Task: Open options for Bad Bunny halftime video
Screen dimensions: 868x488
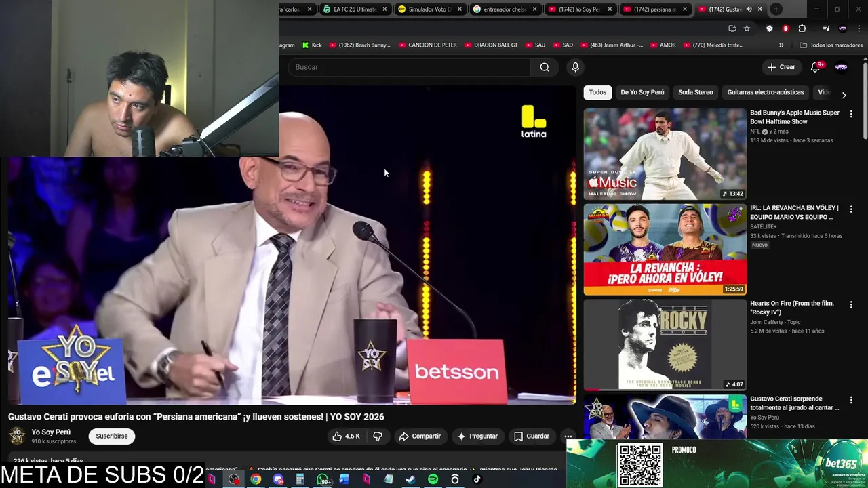Action: click(x=851, y=114)
